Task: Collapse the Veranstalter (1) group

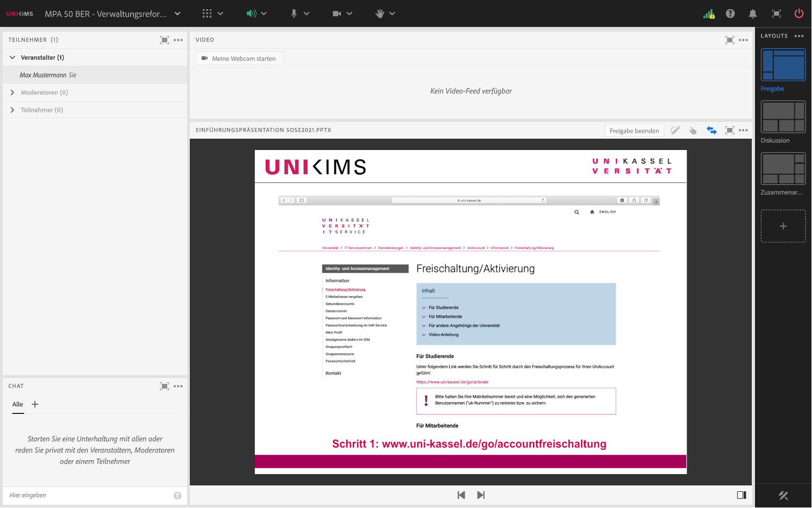Action: [12, 58]
